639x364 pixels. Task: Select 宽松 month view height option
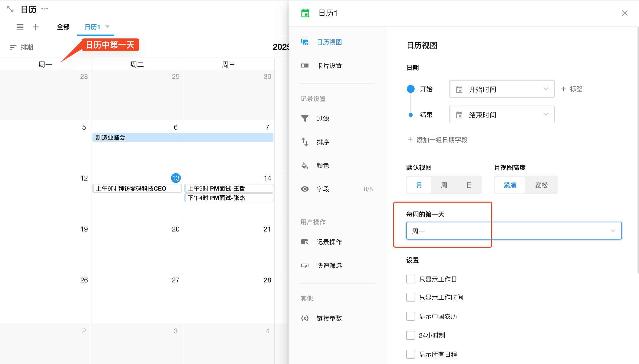pyautogui.click(x=541, y=185)
